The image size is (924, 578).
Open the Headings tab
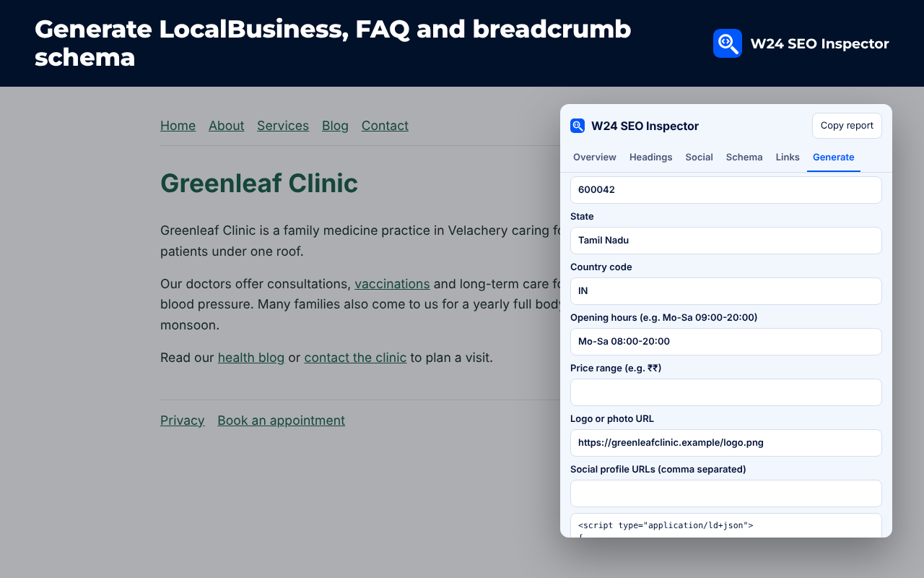[x=650, y=157]
